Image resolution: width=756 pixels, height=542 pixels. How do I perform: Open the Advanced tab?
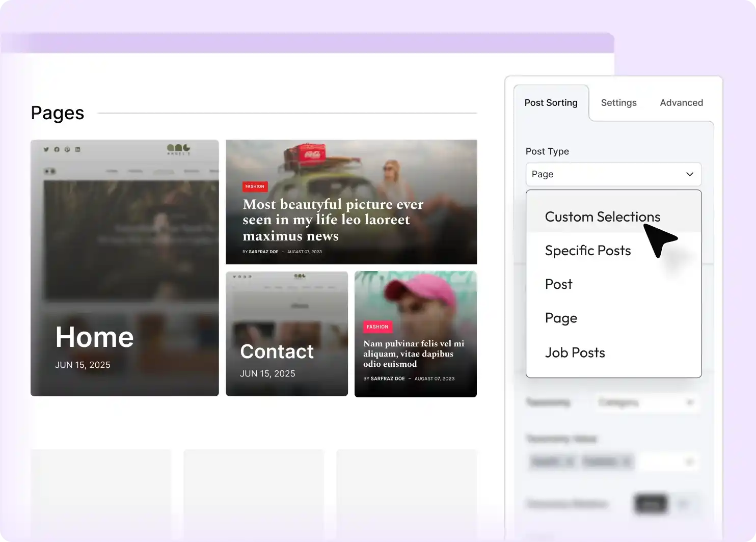tap(681, 103)
